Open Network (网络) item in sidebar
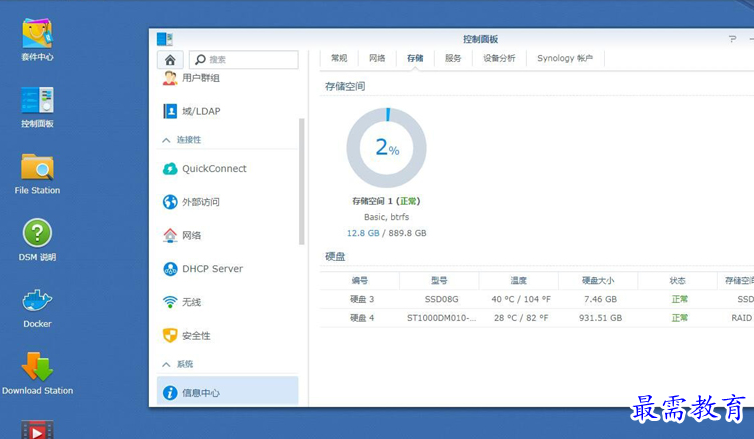Image resolution: width=754 pixels, height=439 pixels. (182, 235)
